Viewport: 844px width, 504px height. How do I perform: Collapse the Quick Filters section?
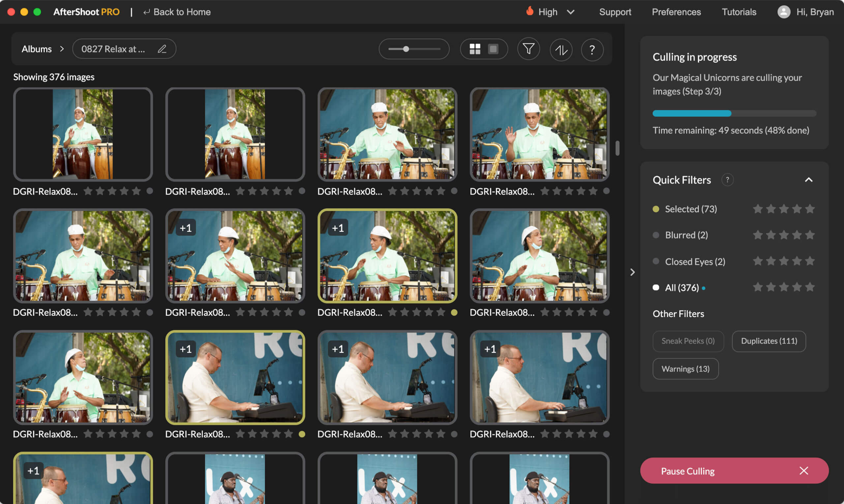pos(808,180)
